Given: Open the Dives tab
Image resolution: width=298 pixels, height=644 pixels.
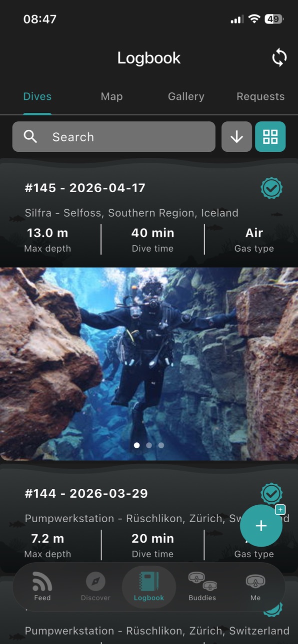Looking at the screenshot, I should click(37, 96).
